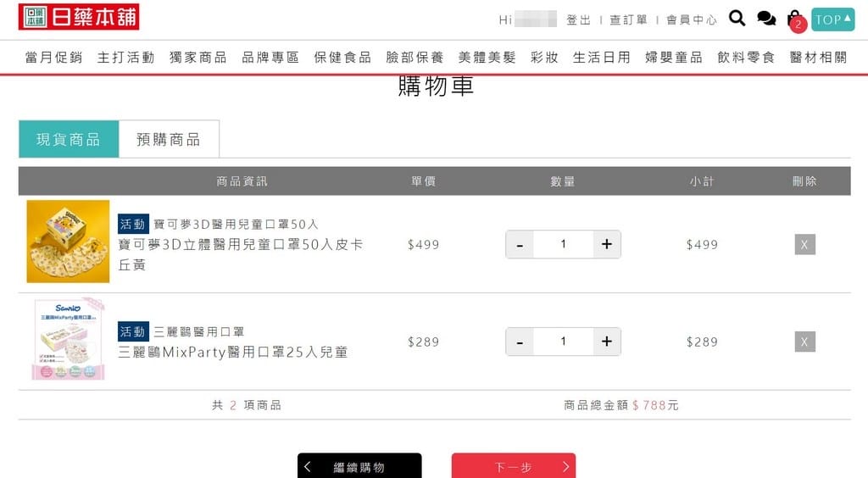
Task: Open the search magnifier icon
Action: point(737,19)
